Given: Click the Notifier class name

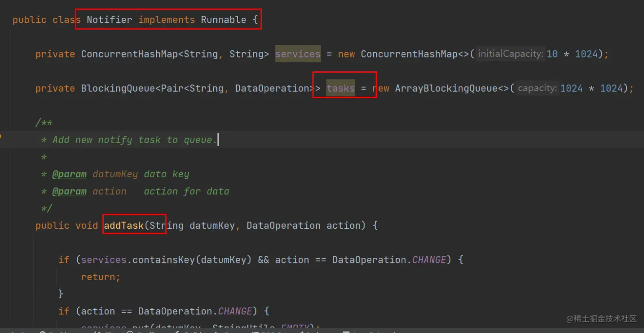Looking at the screenshot, I should 109,20.
